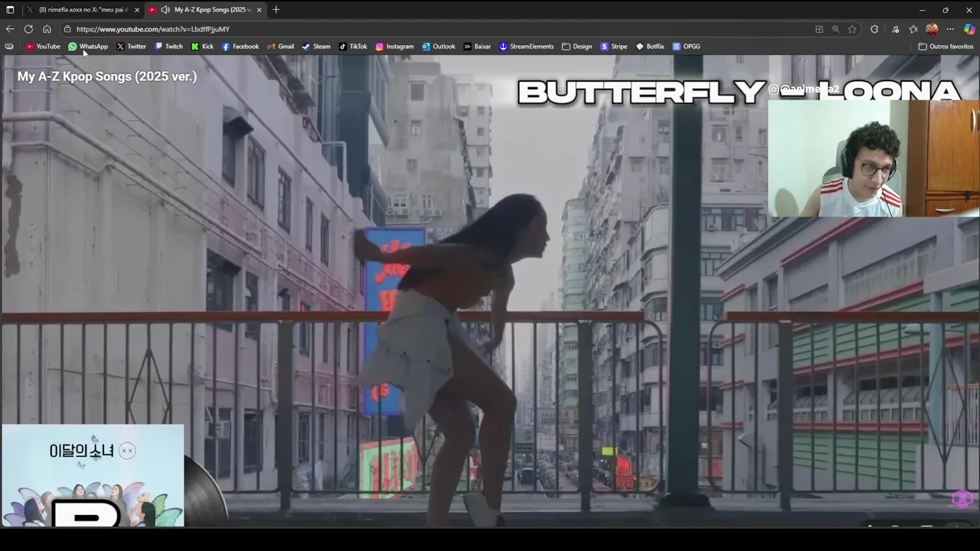The width and height of the screenshot is (980, 551).
Task: Open the favorites list
Action: [913, 29]
